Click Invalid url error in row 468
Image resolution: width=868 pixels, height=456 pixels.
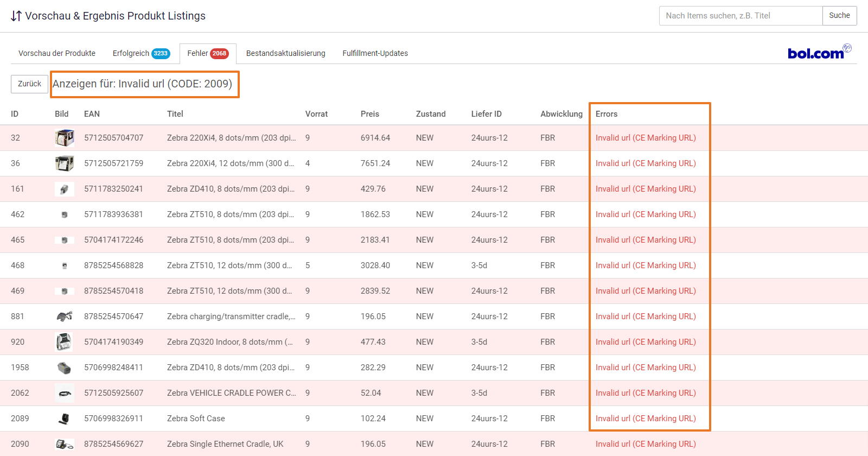[646, 265]
